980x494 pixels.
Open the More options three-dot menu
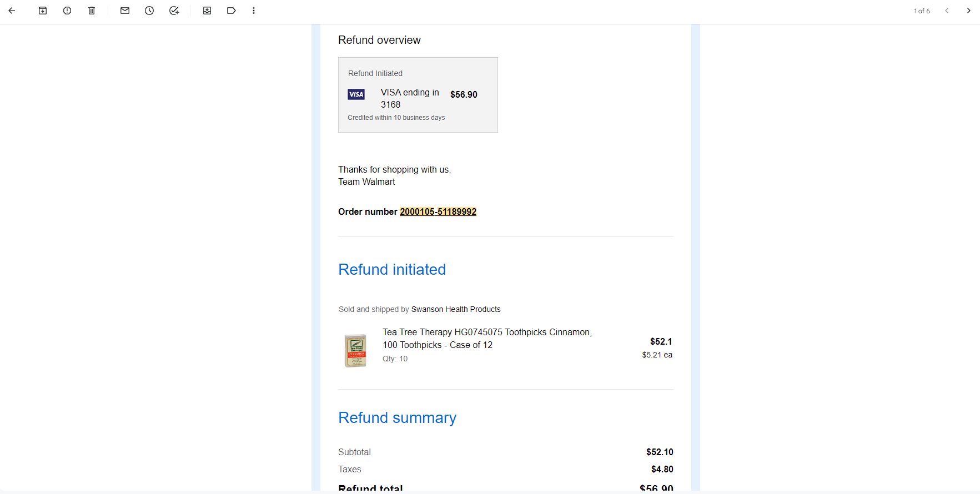(254, 11)
